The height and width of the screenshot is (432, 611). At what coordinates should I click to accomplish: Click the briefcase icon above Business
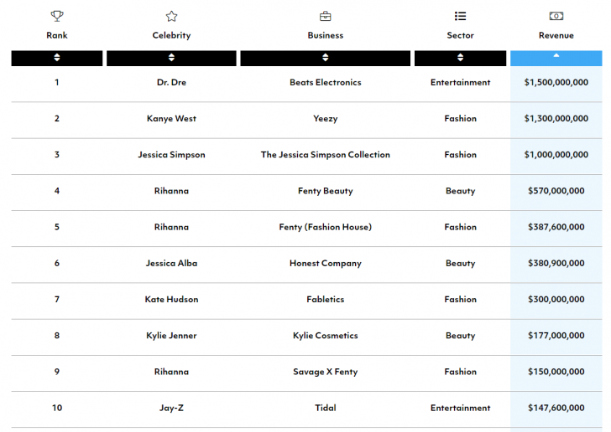[x=325, y=16]
